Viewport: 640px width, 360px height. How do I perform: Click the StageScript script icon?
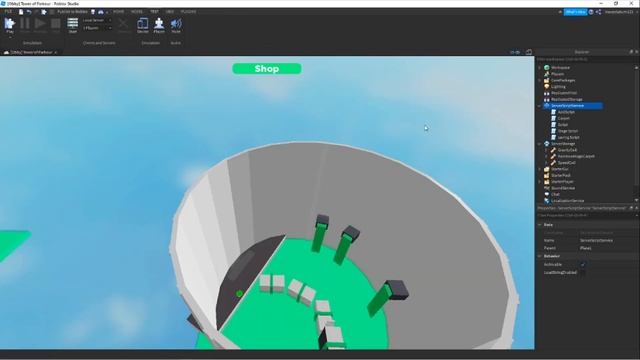553,131
